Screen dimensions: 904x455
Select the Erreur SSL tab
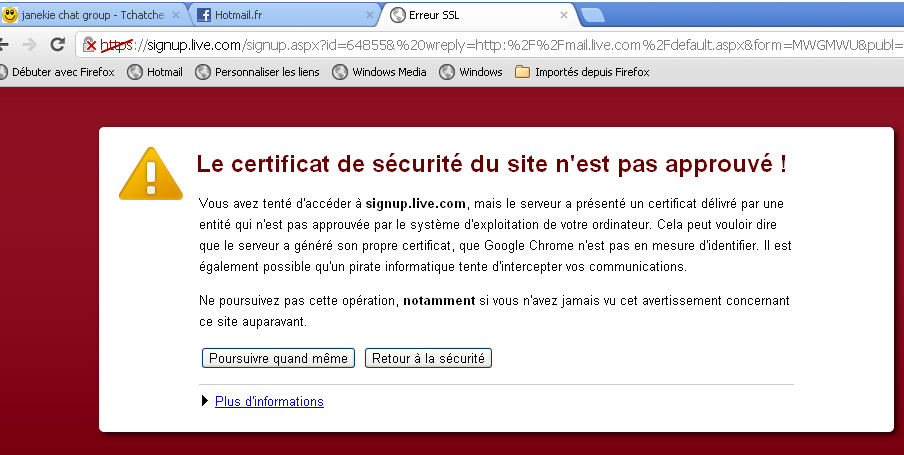click(480, 15)
